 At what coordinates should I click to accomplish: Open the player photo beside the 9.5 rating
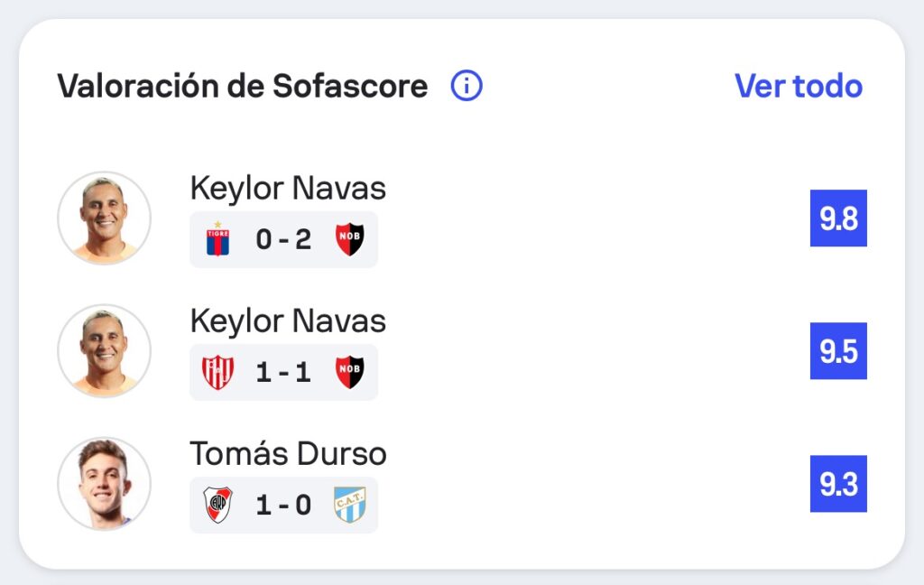click(x=104, y=350)
